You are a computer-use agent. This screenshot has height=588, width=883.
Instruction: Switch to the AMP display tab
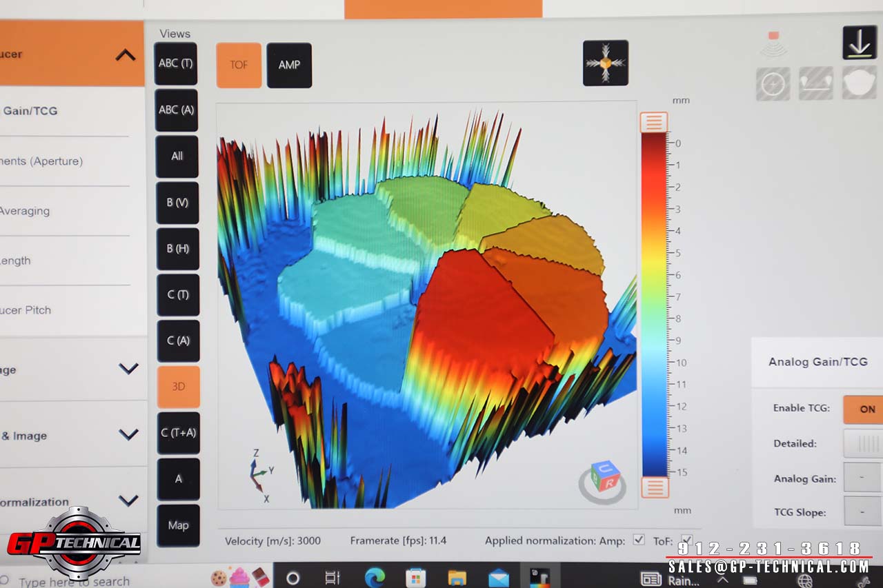point(289,65)
